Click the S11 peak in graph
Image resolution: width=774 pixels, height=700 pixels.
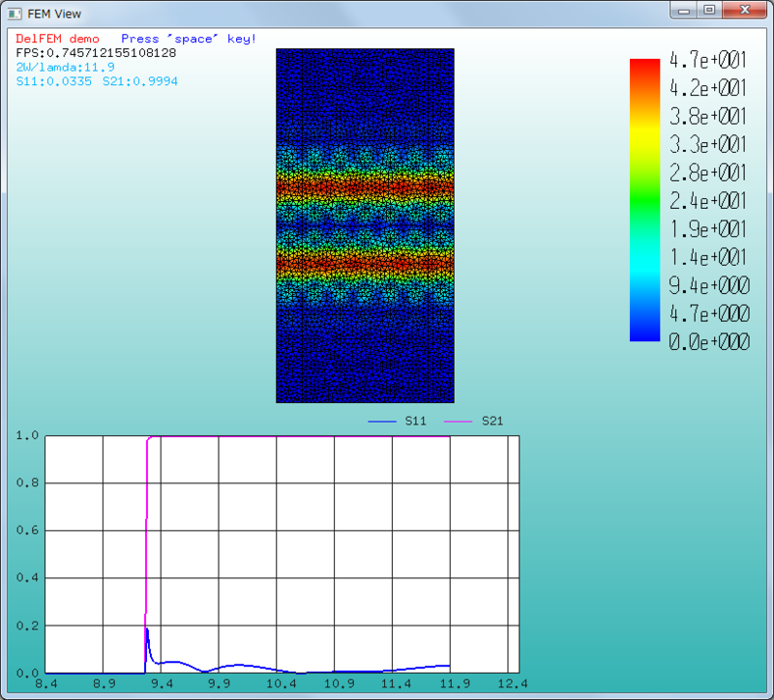[147, 630]
